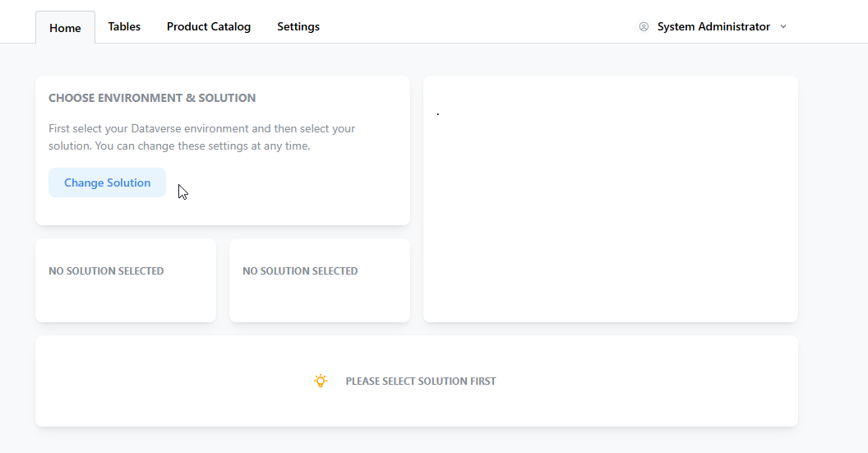Switch to the Home tab

(65, 28)
